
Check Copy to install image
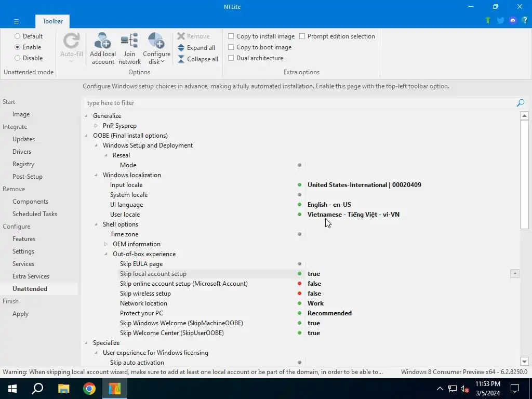pyautogui.click(x=261, y=36)
